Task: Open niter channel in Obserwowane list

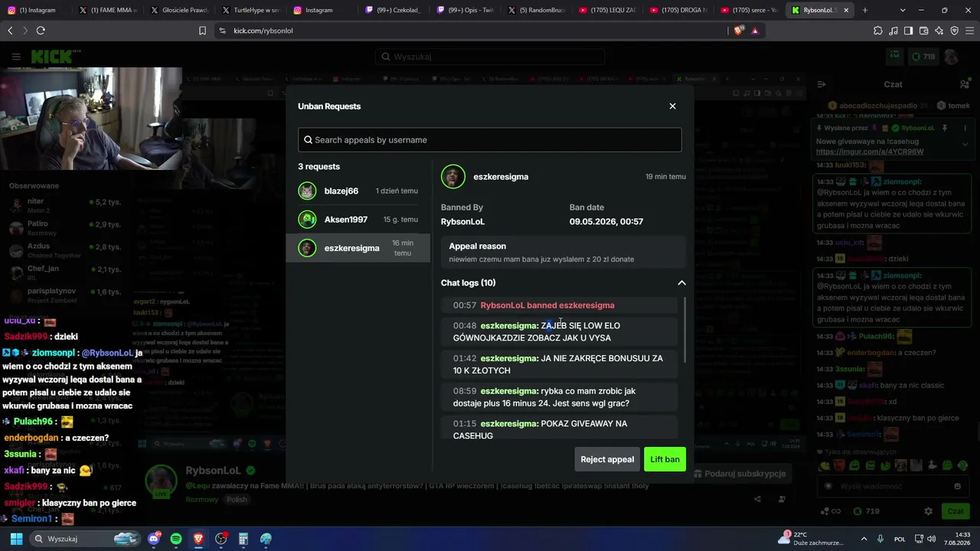Action: click(x=65, y=205)
